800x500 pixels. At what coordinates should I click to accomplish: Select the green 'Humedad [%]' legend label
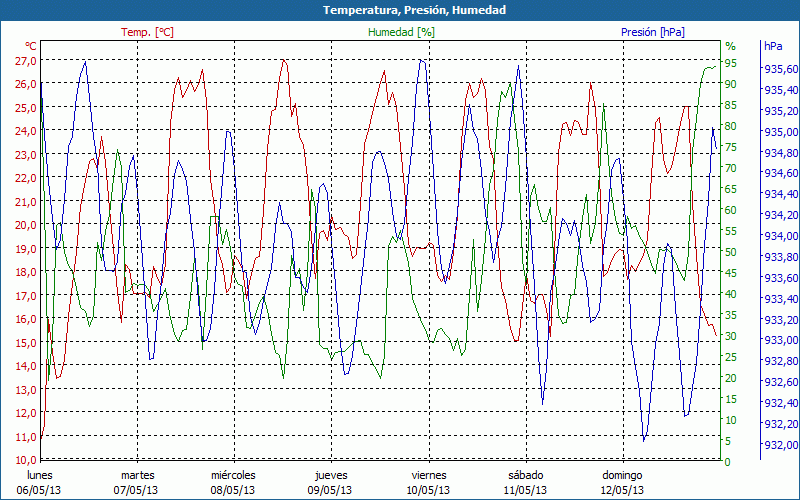(401, 32)
